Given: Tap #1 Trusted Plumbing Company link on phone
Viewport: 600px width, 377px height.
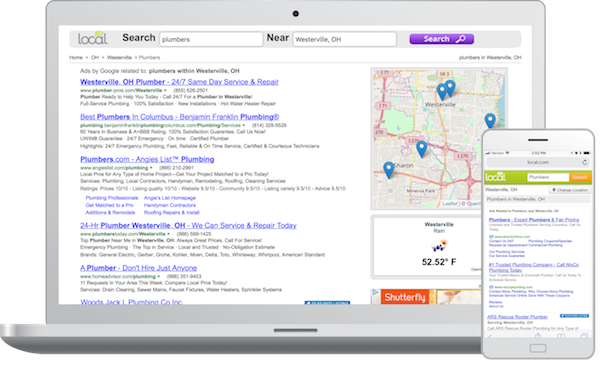Looking at the screenshot, I should pos(534,267).
